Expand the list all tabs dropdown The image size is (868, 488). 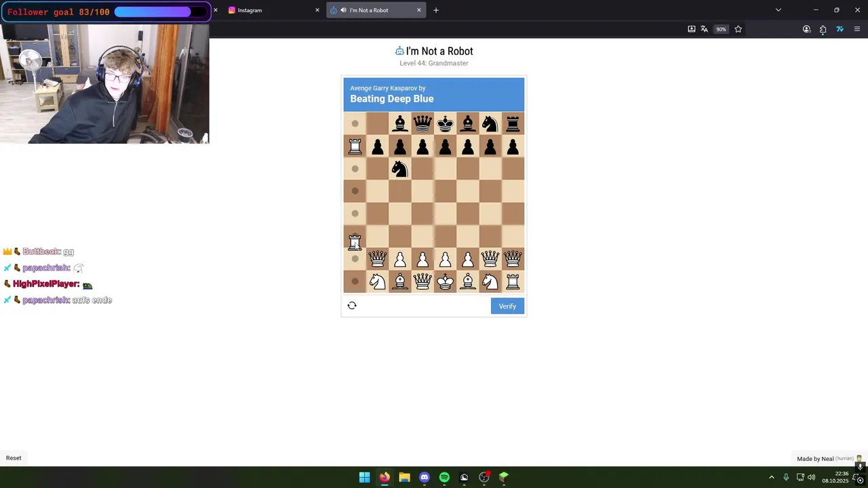[778, 10]
